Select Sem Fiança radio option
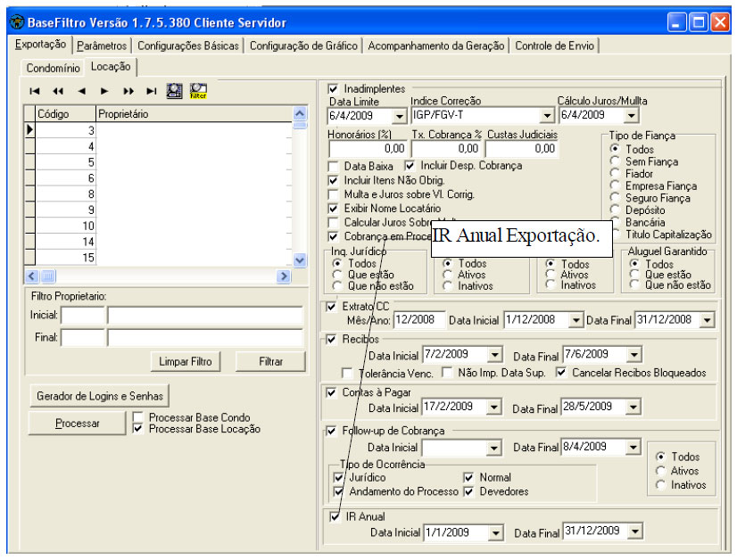 coord(615,161)
